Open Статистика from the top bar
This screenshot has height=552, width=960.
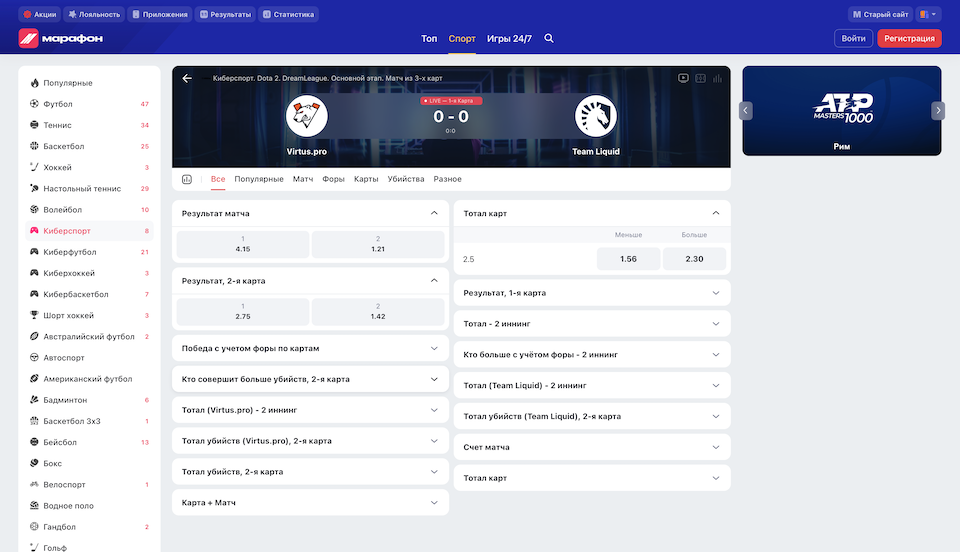[x=288, y=14]
